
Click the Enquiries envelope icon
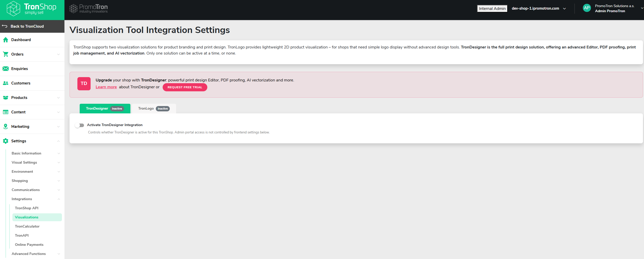point(6,68)
